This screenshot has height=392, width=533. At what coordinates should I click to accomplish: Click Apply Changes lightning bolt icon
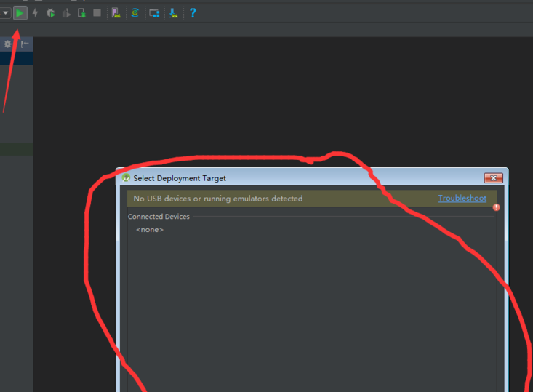pos(35,12)
